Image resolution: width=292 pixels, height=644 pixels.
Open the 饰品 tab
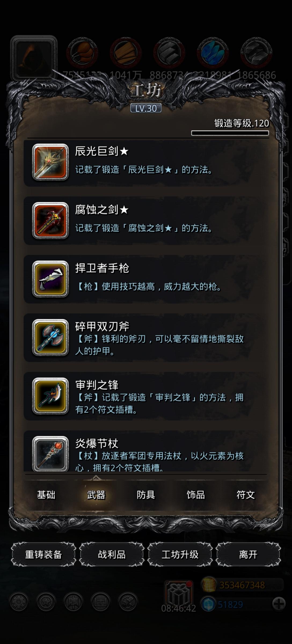coord(196,495)
